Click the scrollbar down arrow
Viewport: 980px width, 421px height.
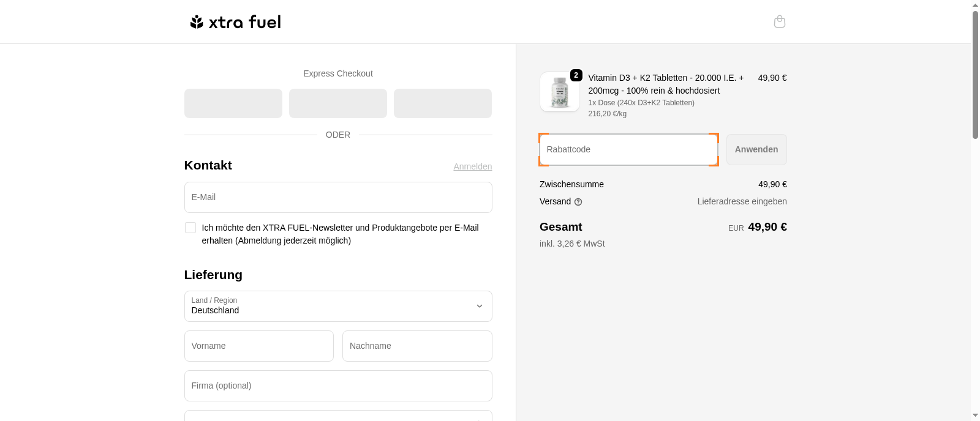[x=975, y=415]
